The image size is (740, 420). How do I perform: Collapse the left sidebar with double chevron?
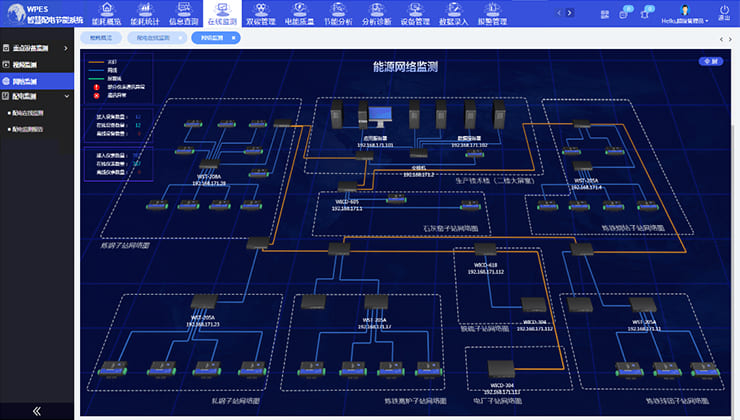37,410
